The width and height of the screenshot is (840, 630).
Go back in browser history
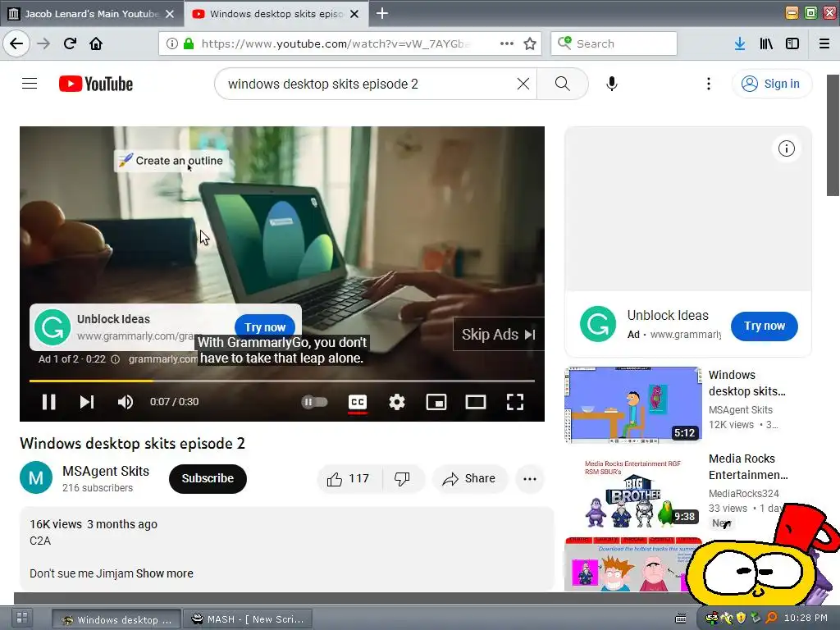point(16,43)
